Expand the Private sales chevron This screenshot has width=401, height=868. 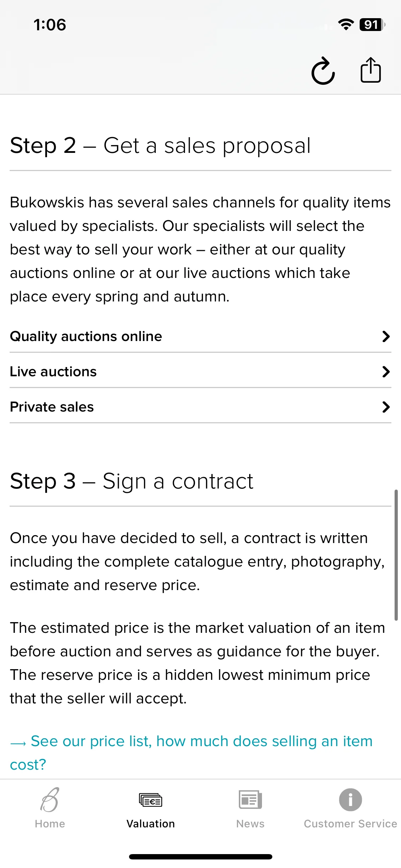click(386, 407)
